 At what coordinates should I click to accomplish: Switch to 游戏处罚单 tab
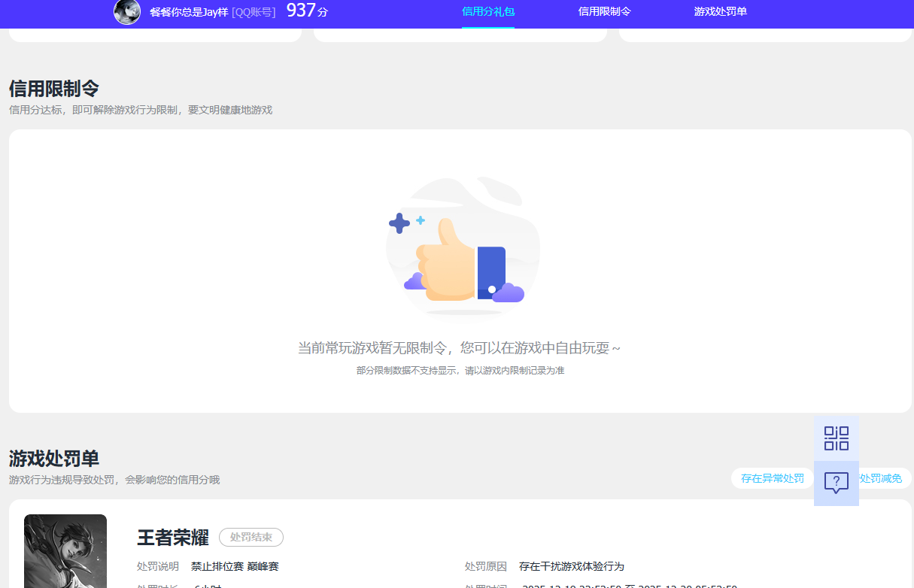point(721,12)
